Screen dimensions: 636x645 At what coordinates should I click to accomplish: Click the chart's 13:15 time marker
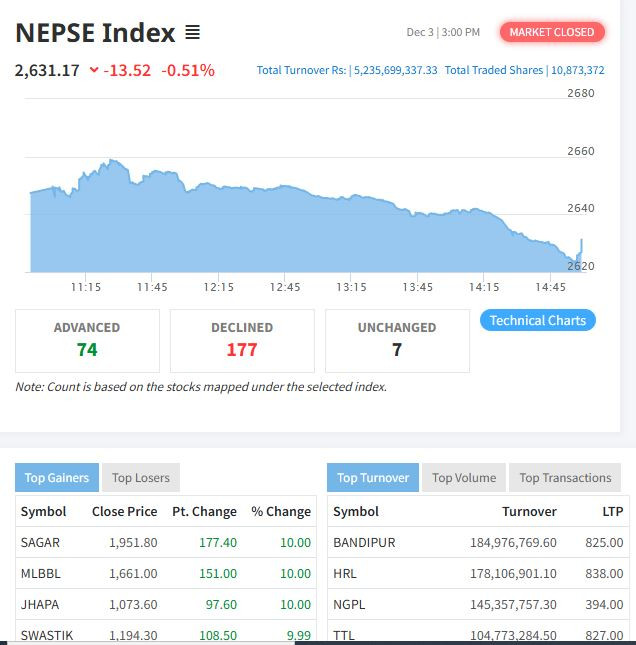351,287
